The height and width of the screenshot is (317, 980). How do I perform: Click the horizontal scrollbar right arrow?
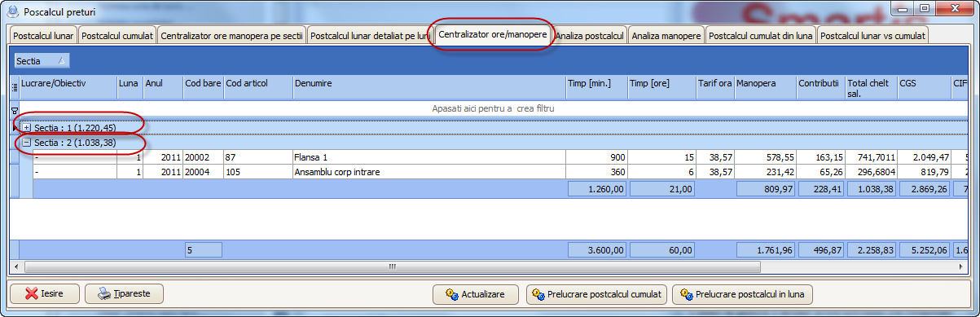coord(962,266)
